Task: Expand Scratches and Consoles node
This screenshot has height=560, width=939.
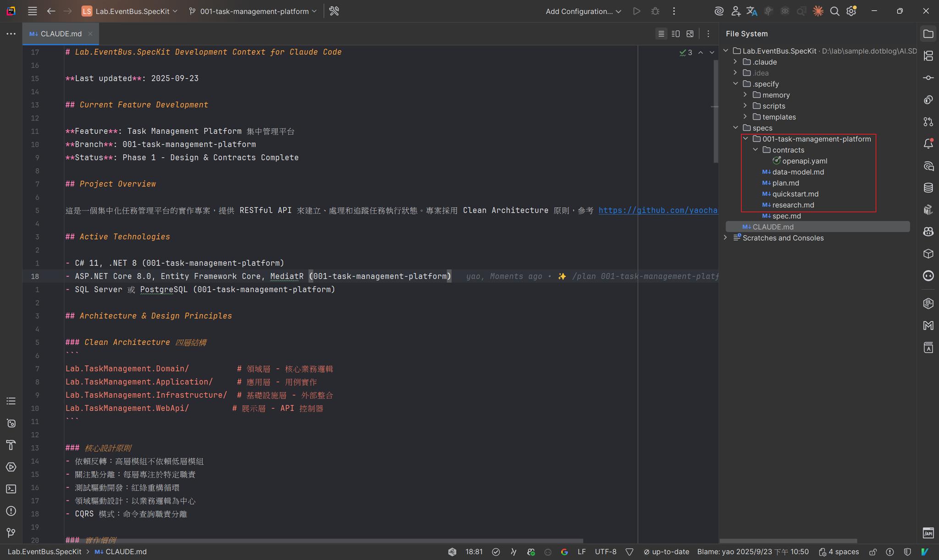Action: [725, 237]
